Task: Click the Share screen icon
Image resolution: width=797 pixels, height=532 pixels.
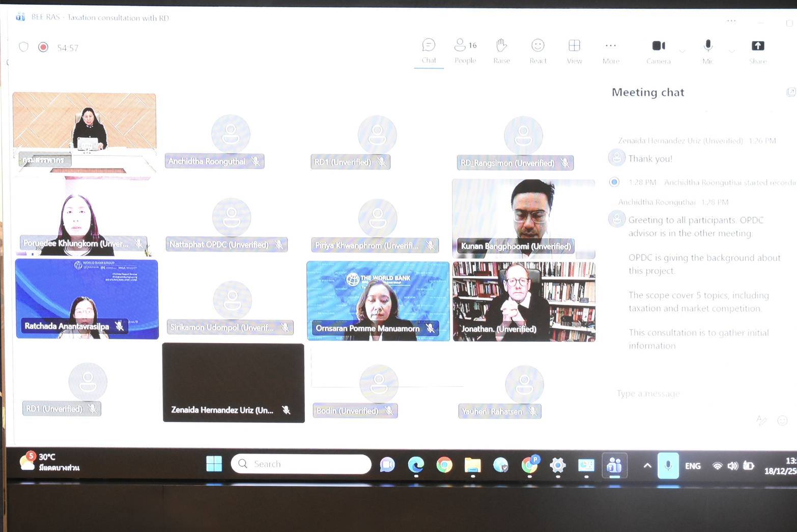Action: click(757, 51)
